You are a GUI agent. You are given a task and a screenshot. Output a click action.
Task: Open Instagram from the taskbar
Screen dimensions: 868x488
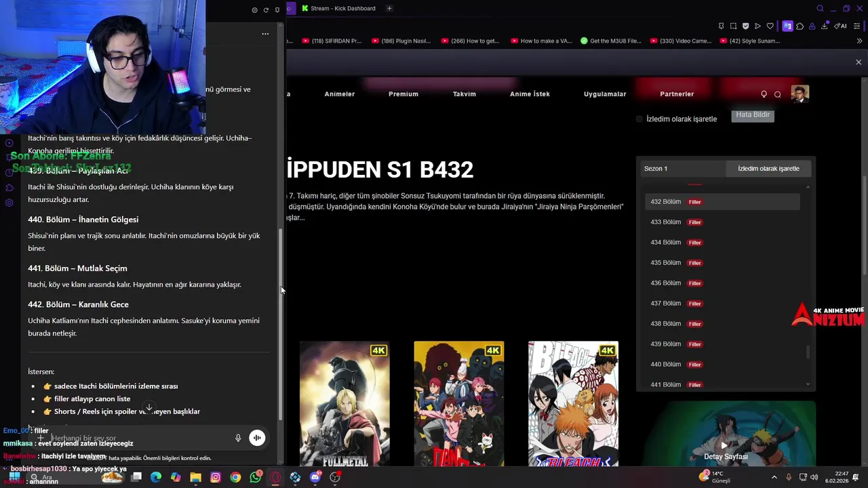[216, 477]
